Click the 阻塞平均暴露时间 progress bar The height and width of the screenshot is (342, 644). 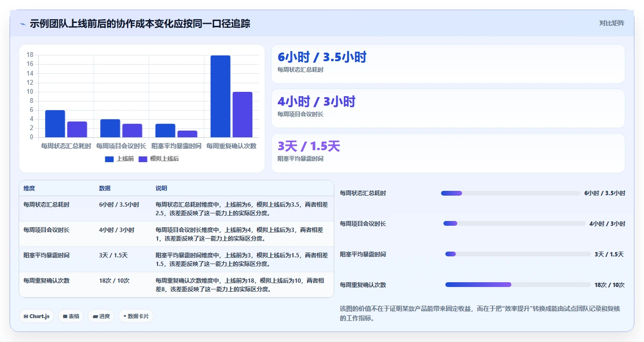coord(518,254)
